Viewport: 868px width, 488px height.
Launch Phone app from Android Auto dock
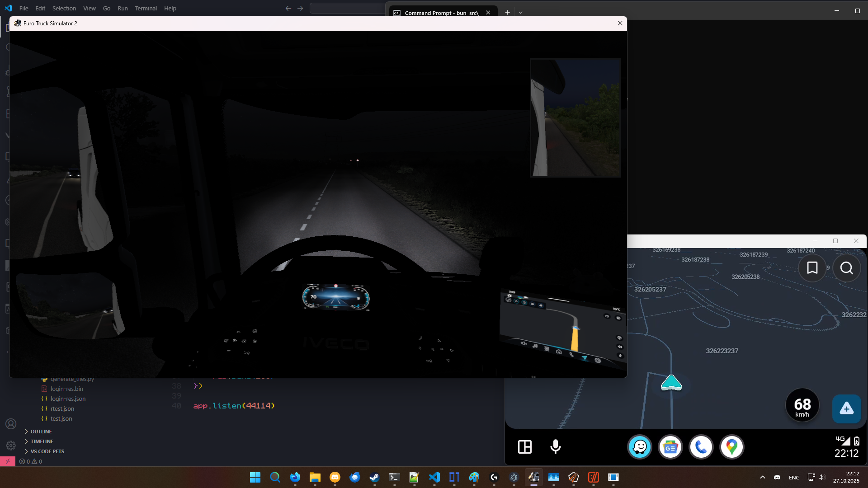pos(701,447)
